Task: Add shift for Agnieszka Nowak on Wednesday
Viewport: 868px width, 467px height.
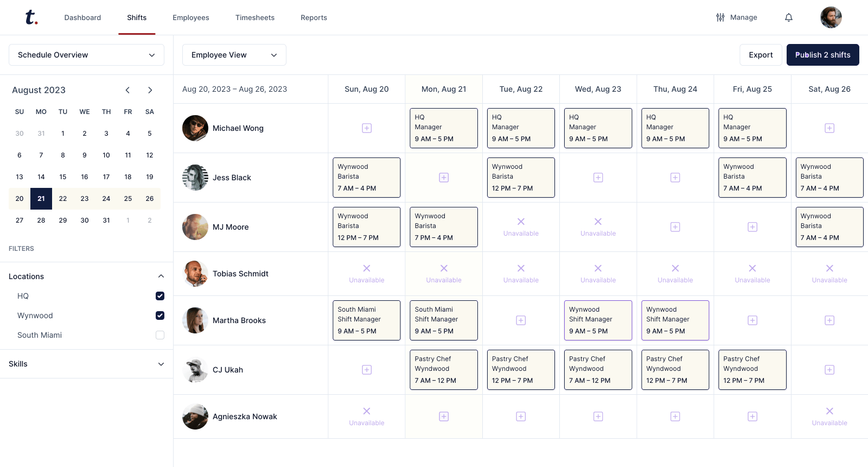Action: tap(598, 416)
